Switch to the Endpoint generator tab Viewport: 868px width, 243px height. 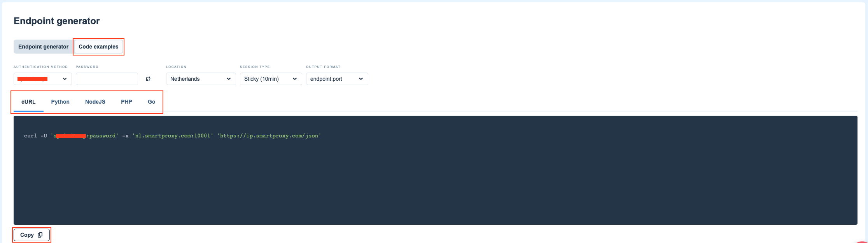click(x=43, y=47)
